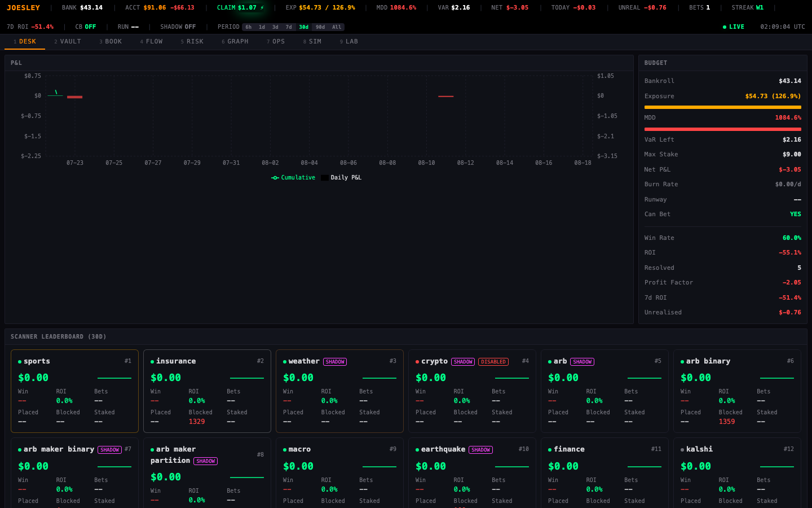Click the JOESLEY logo

point(23,8)
